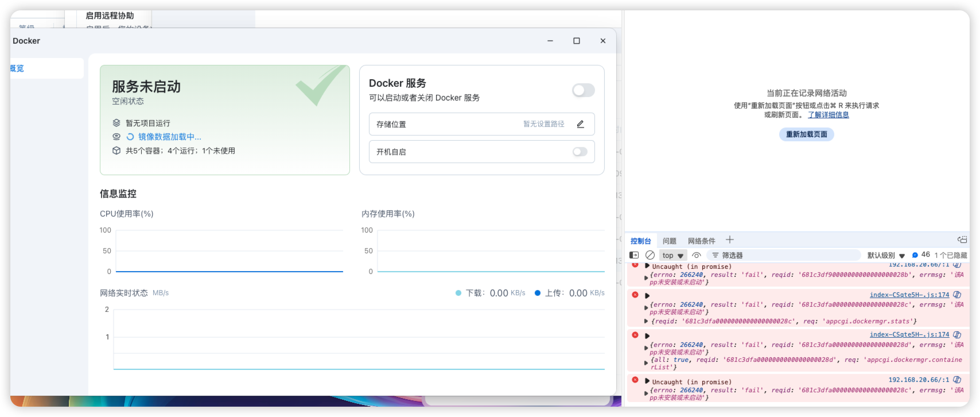
Task: Minimize the Docker window
Action: click(x=550, y=41)
